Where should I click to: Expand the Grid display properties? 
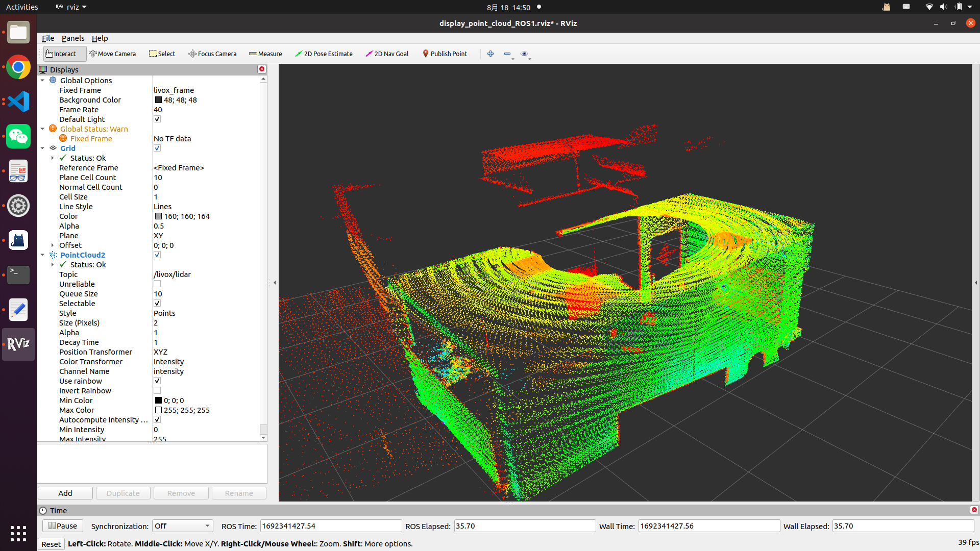[x=42, y=147]
